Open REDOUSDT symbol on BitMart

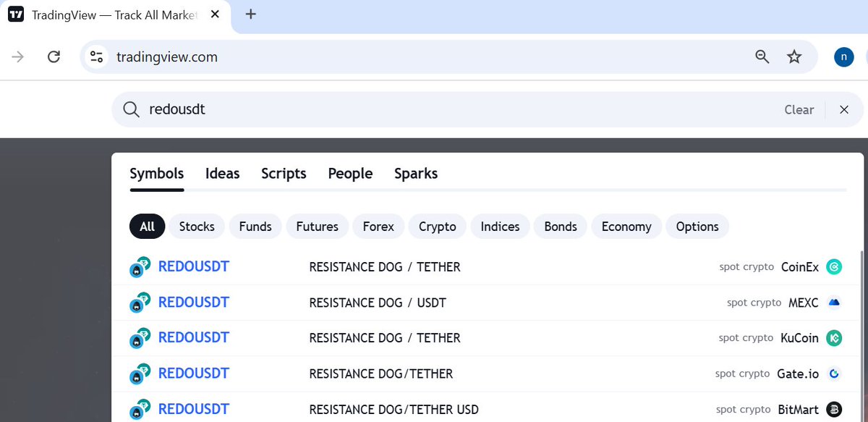point(193,408)
